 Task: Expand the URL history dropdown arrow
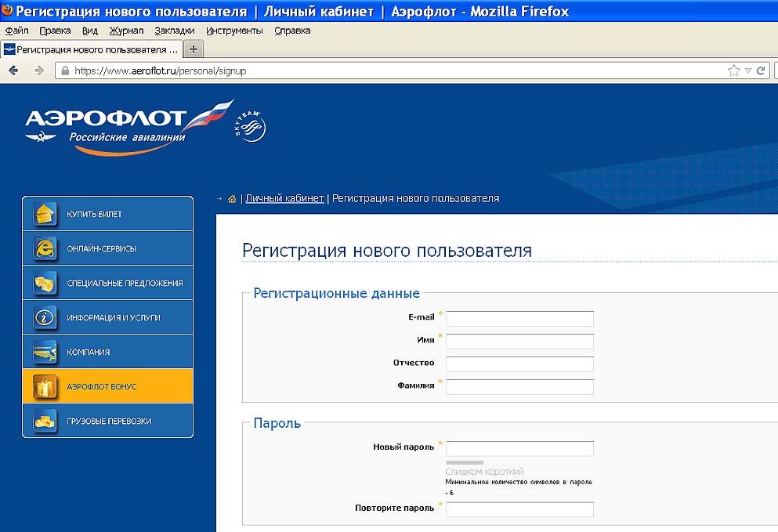747,71
